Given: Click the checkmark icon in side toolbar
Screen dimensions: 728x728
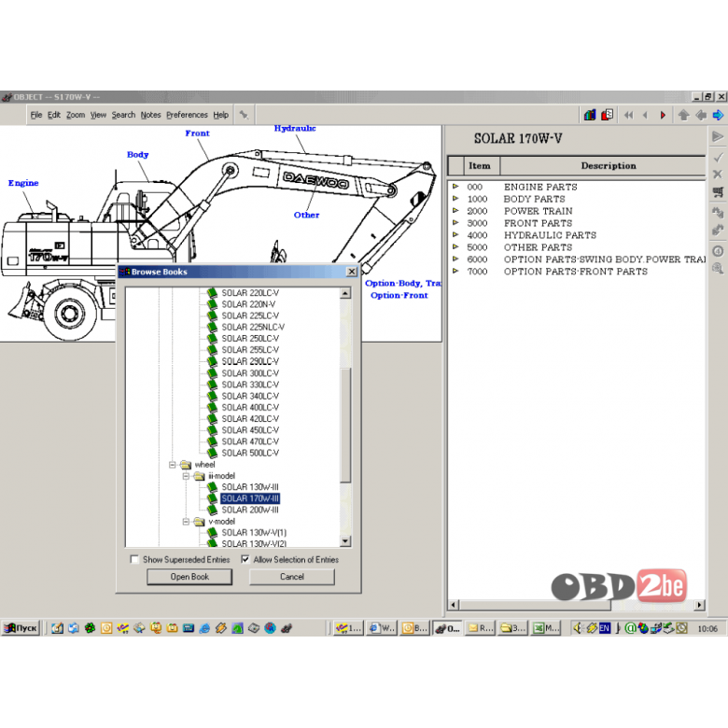Looking at the screenshot, I should (718, 158).
